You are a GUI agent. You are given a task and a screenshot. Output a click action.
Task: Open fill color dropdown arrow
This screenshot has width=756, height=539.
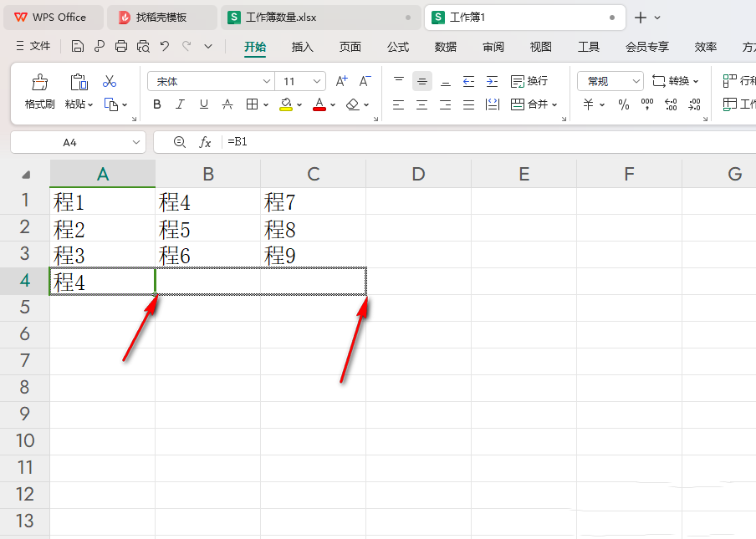299,104
